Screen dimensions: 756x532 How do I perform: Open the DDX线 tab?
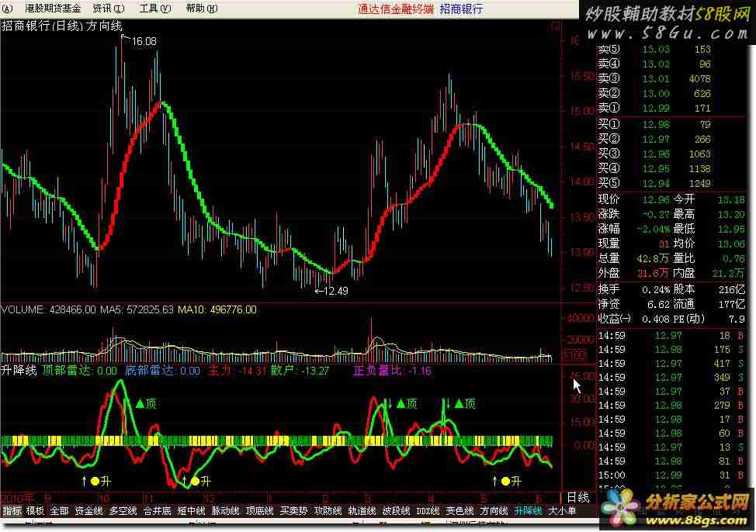pyautogui.click(x=428, y=510)
